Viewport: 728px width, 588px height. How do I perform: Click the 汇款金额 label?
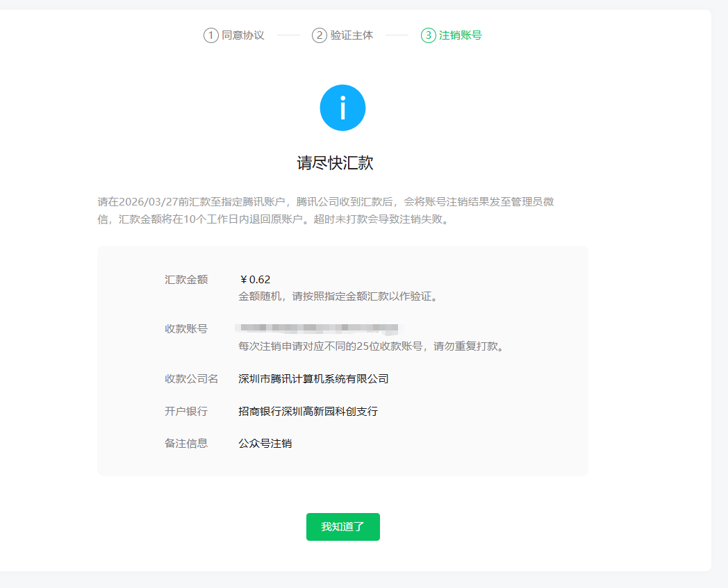coord(186,279)
